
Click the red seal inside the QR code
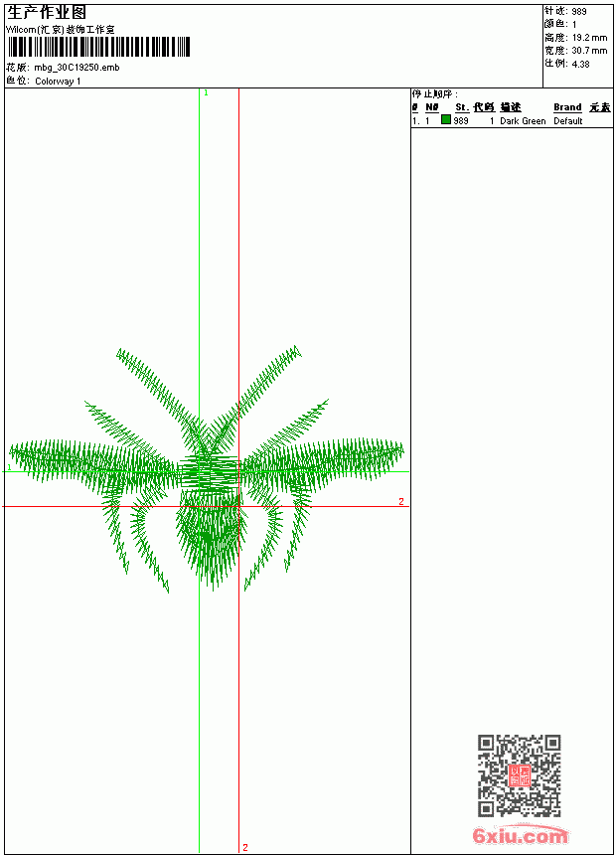pos(520,775)
